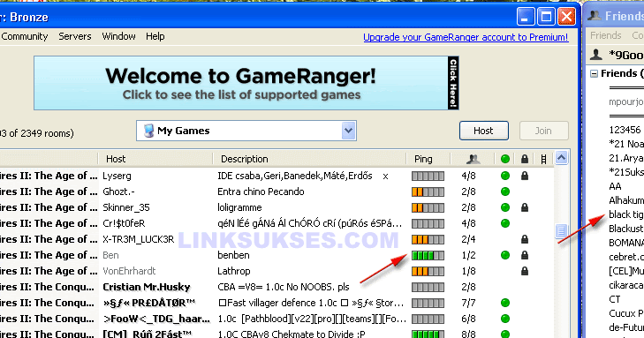This screenshot has width=644, height=338.
Task: Click the green dot in Ben's row
Action: point(505,255)
